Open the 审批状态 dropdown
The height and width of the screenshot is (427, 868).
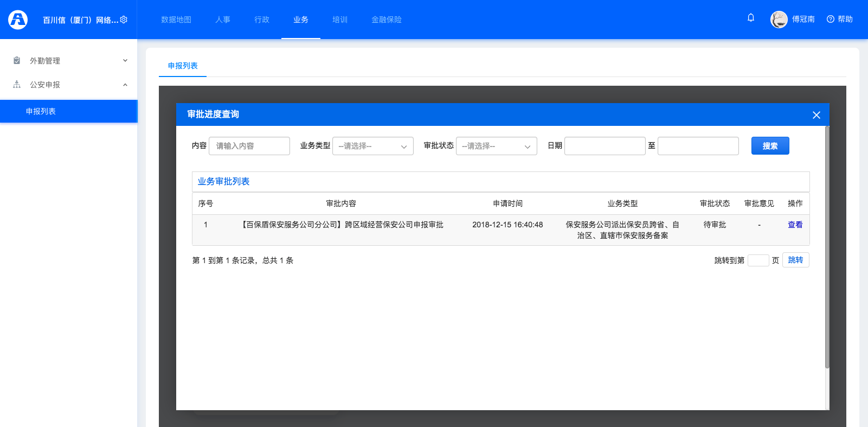pos(497,146)
